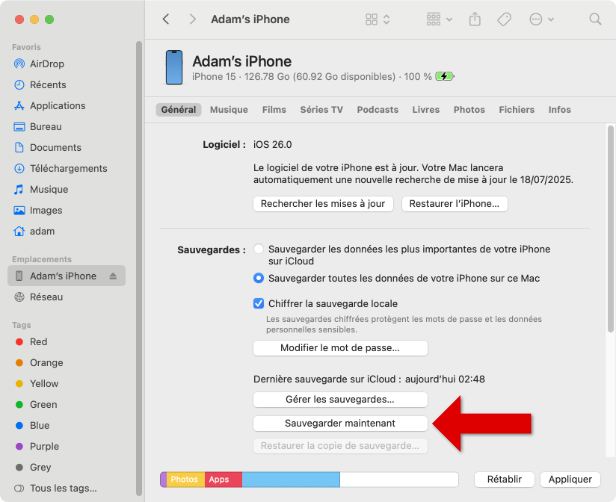Click Restaurer la copie de sauvegarde…
This screenshot has height=502, width=616.
coord(340,446)
